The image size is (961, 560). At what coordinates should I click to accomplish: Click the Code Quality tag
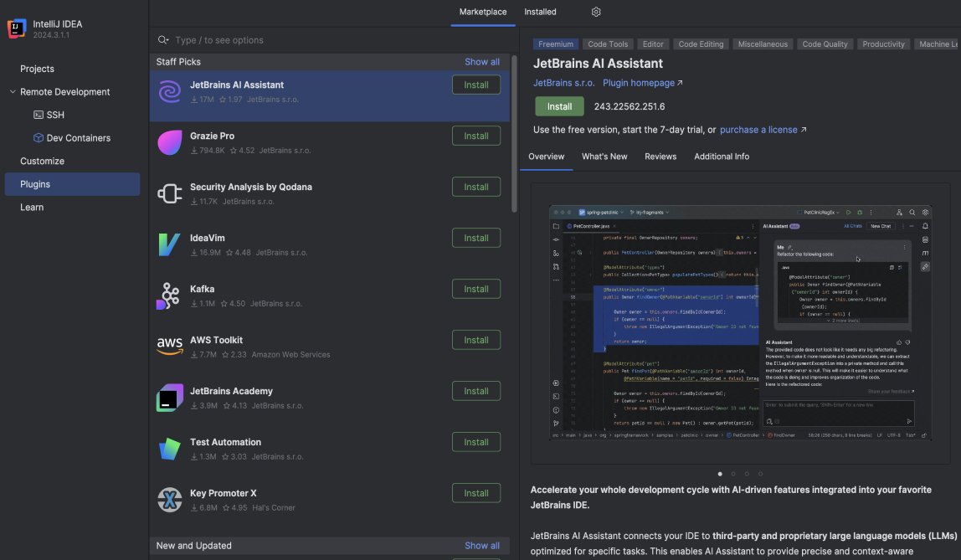point(825,44)
